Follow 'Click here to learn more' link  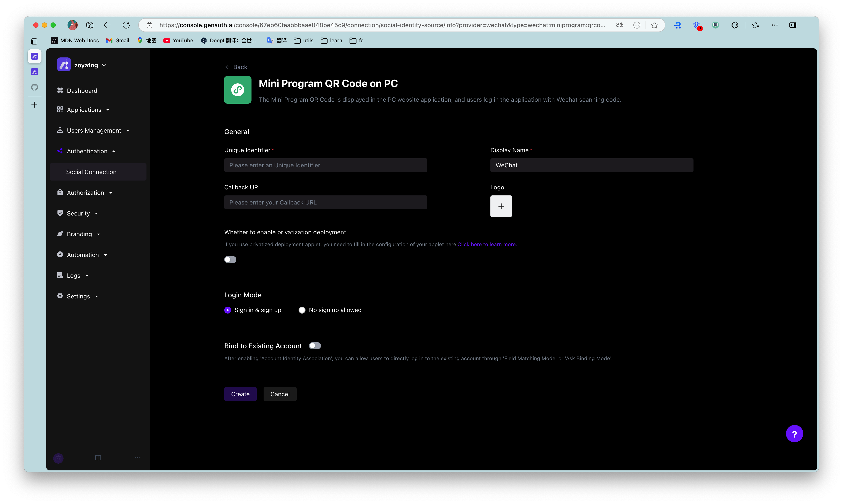pos(487,244)
